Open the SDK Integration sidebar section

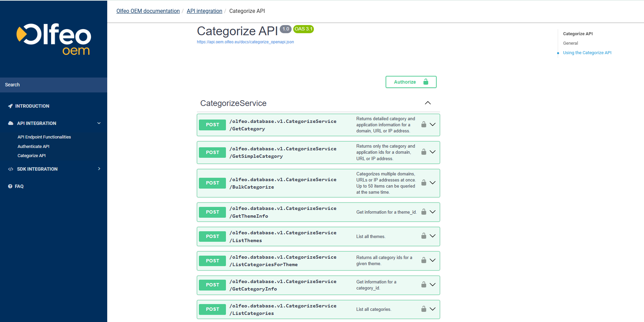(x=37, y=169)
